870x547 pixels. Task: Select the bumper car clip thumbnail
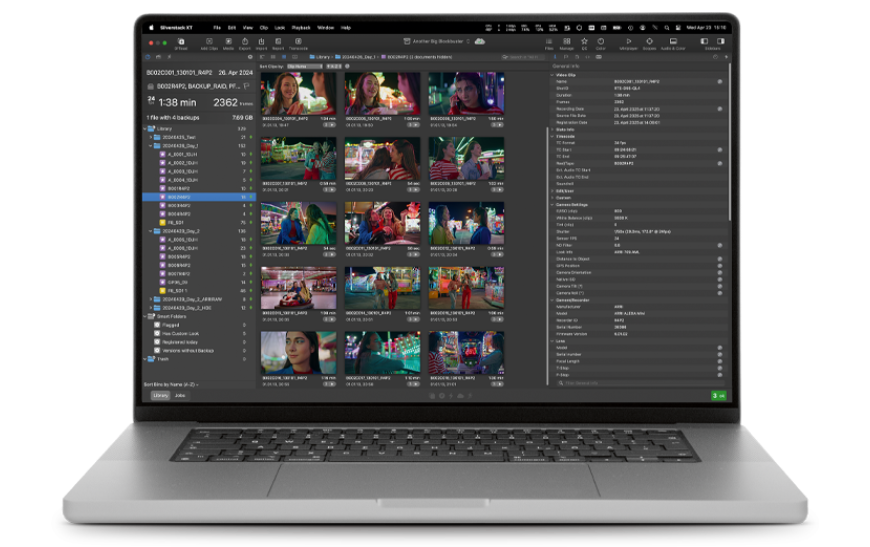[299, 288]
